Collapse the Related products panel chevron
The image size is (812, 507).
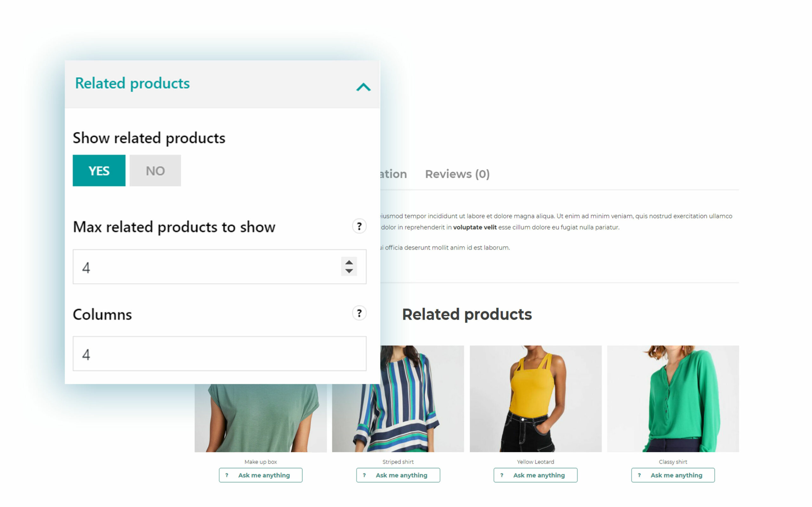(x=363, y=87)
